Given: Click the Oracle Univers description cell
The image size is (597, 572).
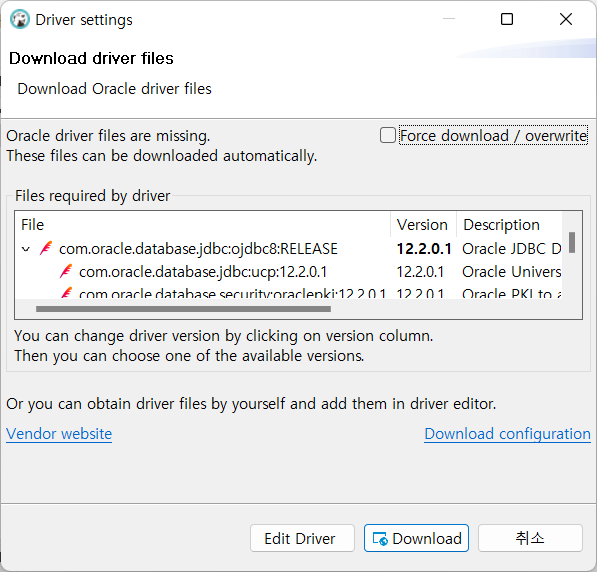Looking at the screenshot, I should click(511, 272).
